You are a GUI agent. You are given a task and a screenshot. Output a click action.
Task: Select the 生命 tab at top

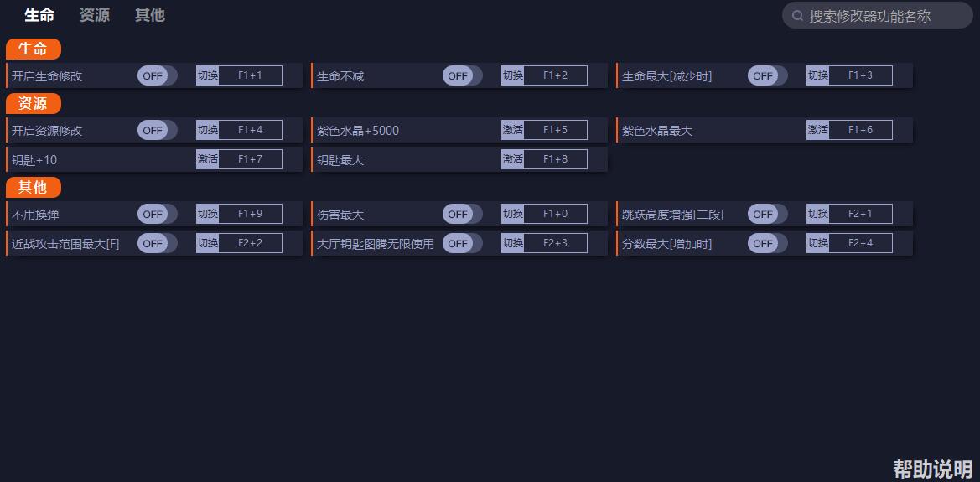(39, 15)
